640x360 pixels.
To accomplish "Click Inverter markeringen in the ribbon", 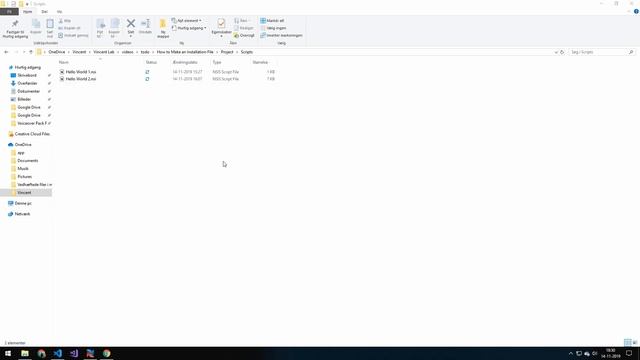I will 282,36.
